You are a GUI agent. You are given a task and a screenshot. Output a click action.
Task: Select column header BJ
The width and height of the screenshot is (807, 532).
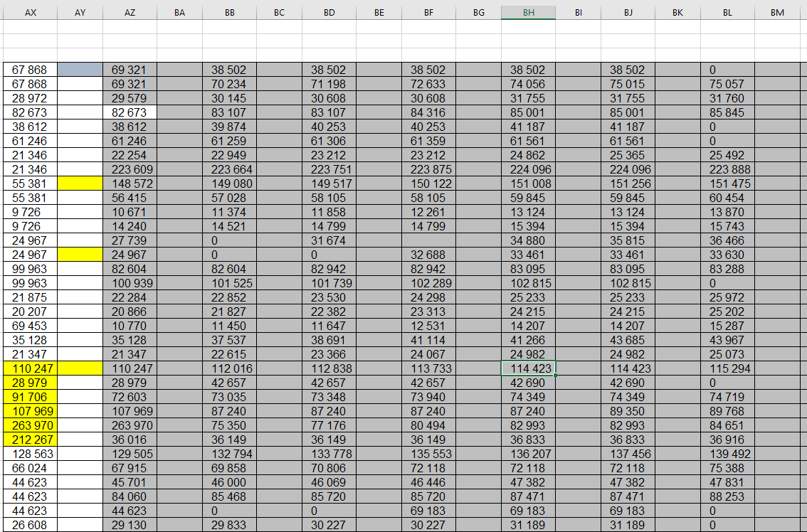tap(628, 12)
